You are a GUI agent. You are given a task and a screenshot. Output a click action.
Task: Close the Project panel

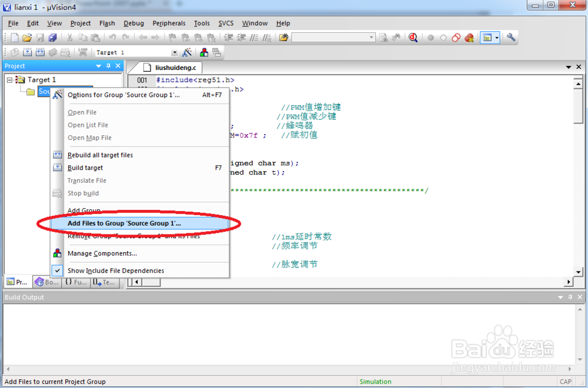118,66
